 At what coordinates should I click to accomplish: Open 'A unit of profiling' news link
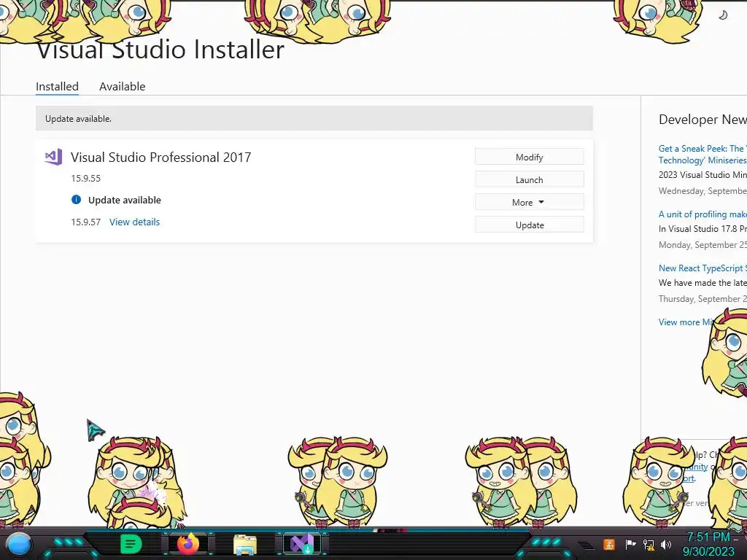pos(703,214)
